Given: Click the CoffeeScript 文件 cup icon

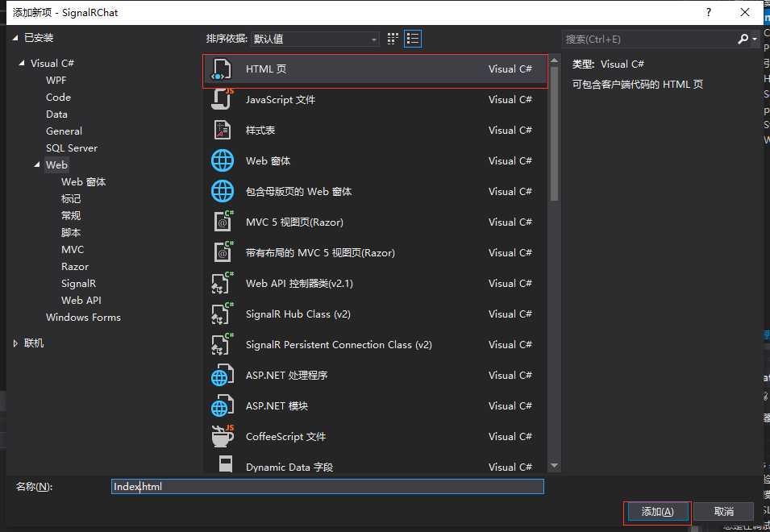Looking at the screenshot, I should (223, 436).
